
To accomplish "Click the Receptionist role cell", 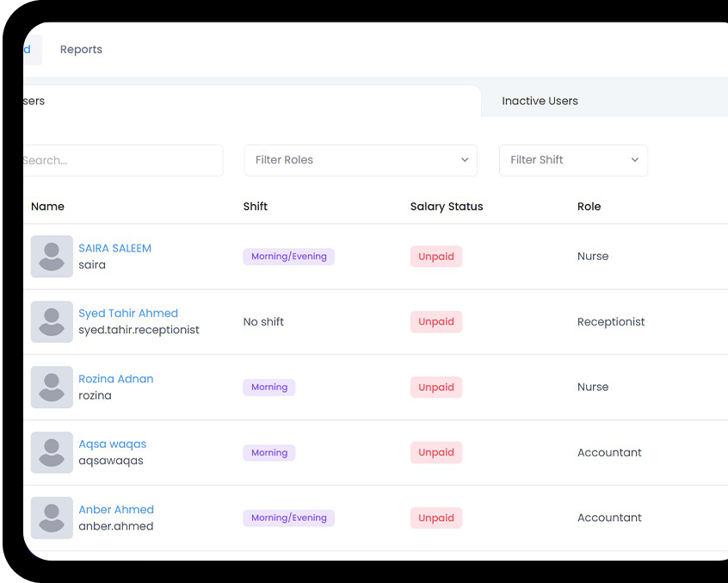I will pyautogui.click(x=611, y=322).
